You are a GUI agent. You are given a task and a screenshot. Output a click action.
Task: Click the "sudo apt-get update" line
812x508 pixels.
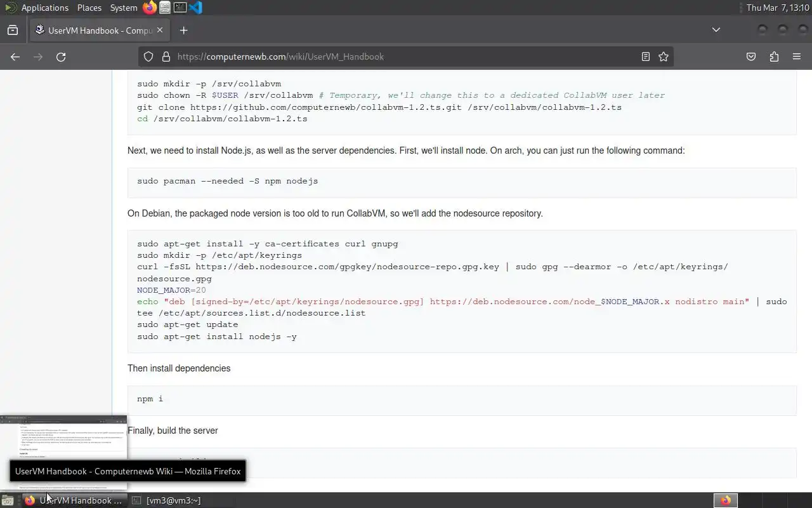pyautogui.click(x=187, y=324)
